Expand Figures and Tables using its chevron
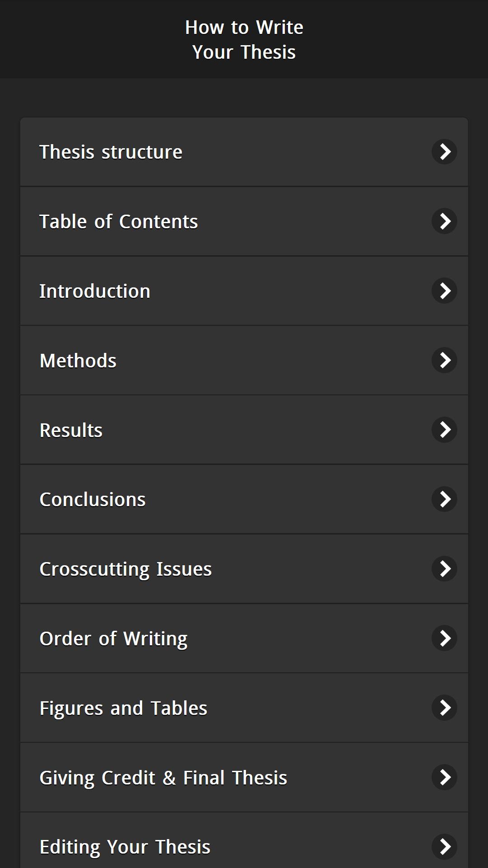This screenshot has width=488, height=868. pos(445,708)
